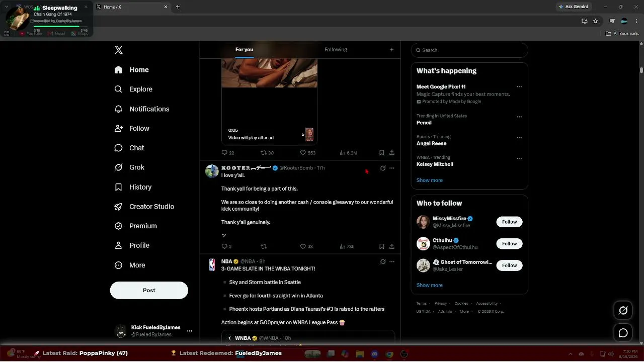Open Grok from the sidebar
644x362 pixels.
pyautogui.click(x=129, y=167)
